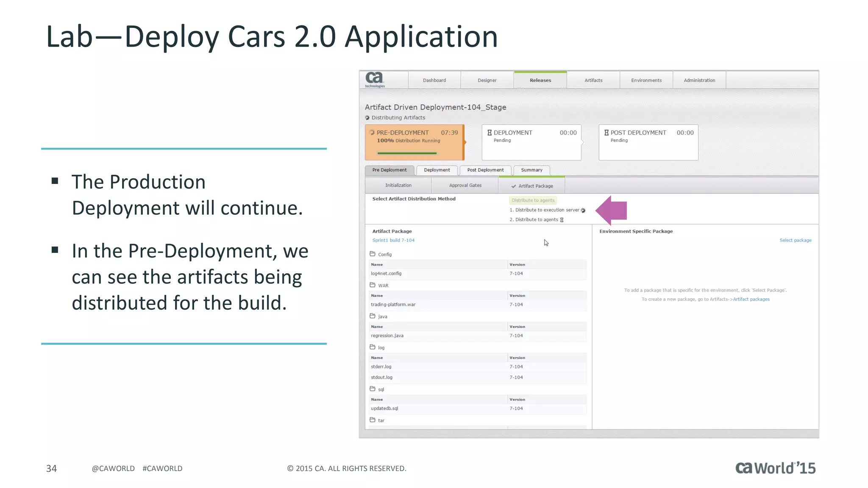Viewport: 868px width, 488px height.
Task: Open the Dashboard tab
Action: (x=434, y=80)
